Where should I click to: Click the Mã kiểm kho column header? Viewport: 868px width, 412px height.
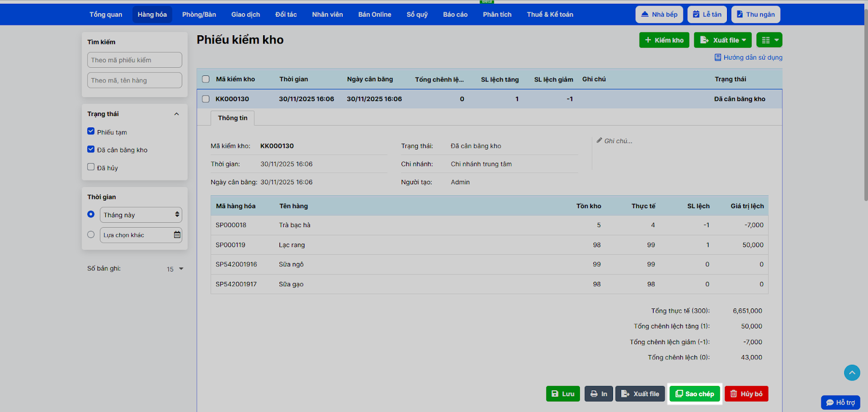click(x=235, y=79)
